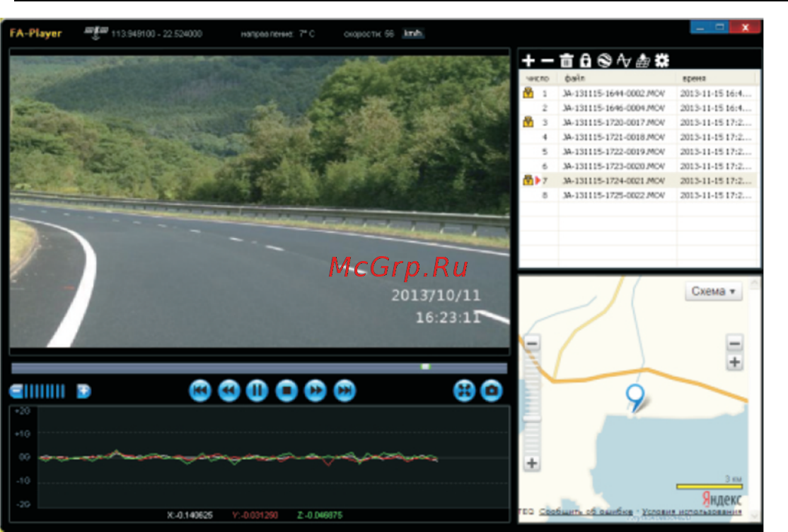This screenshot has width=788, height=532.
Task: Click the green Z acceleration value readout
Action: (x=320, y=516)
